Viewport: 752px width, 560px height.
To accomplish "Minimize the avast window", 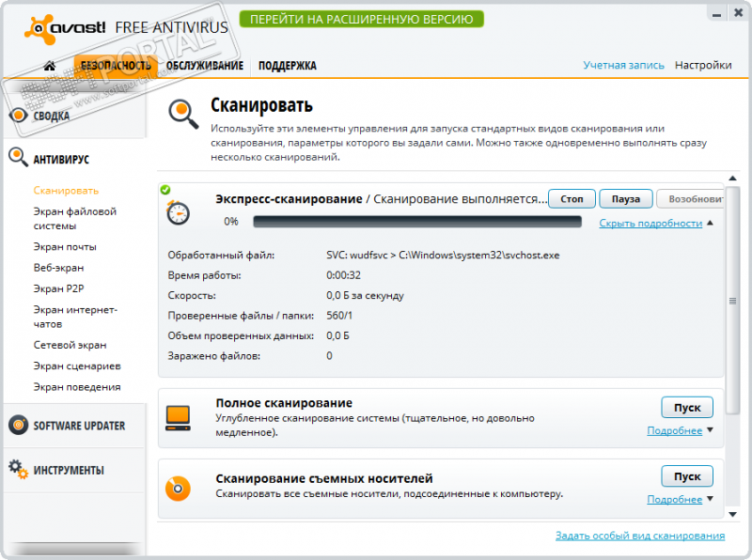I will pyautogui.click(x=717, y=14).
